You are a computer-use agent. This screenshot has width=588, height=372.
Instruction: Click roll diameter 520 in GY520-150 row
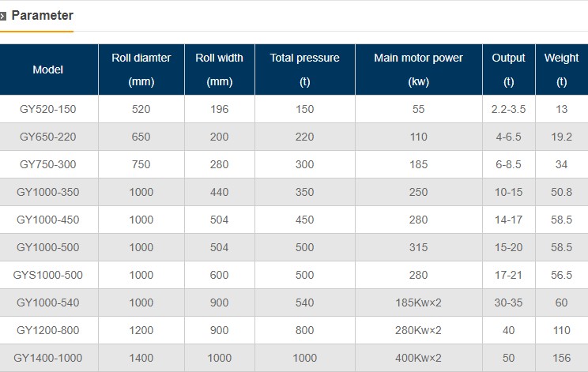point(141,109)
